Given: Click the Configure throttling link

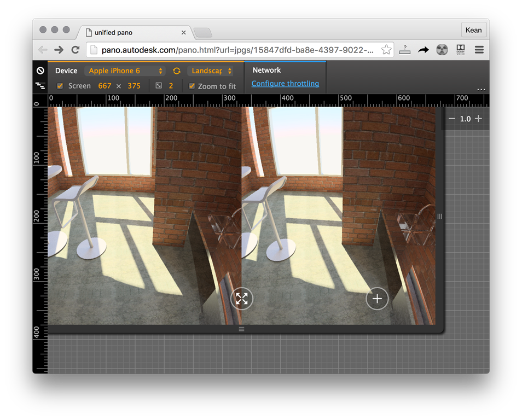Looking at the screenshot, I should [285, 84].
